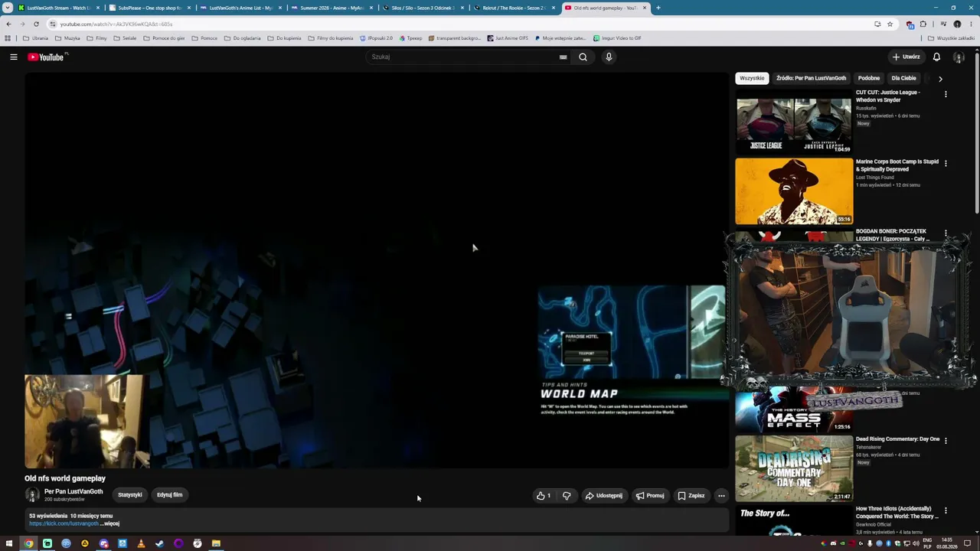This screenshot has width=980, height=551.
Task: Open VLC from the taskbar
Action: (141, 543)
